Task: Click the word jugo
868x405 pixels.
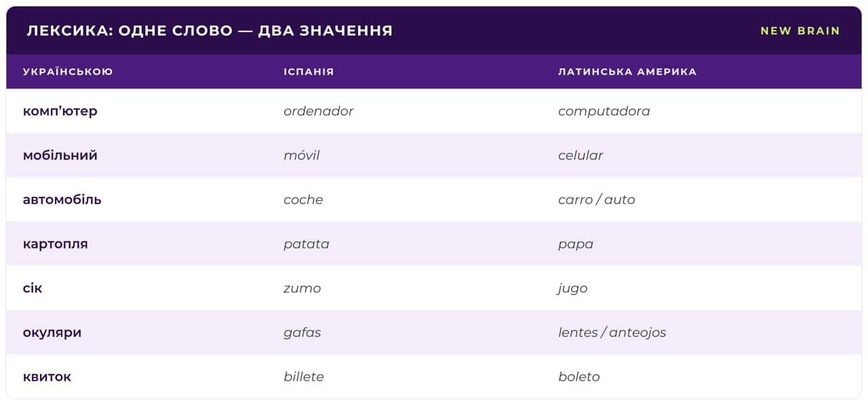Action: (573, 289)
